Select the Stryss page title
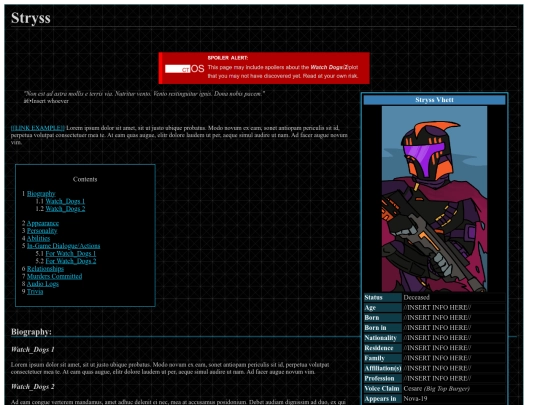The width and height of the screenshot is (540, 405). click(31, 18)
